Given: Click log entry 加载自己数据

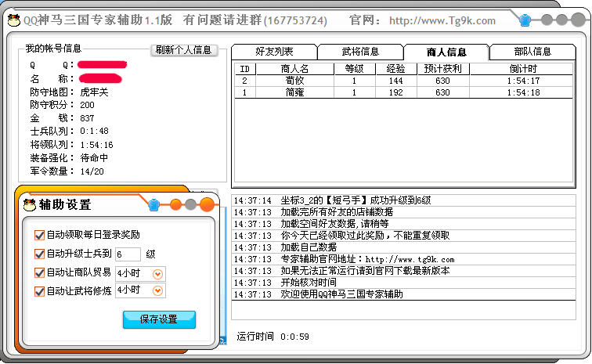Looking at the screenshot, I should (x=403, y=247).
